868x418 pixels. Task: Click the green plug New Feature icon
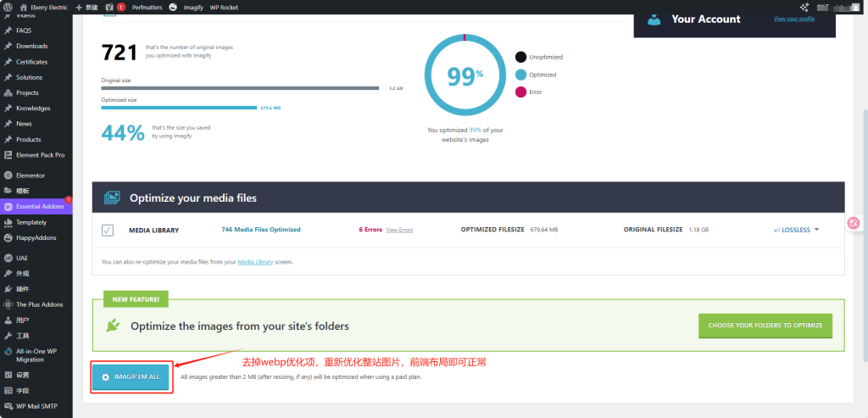click(114, 326)
